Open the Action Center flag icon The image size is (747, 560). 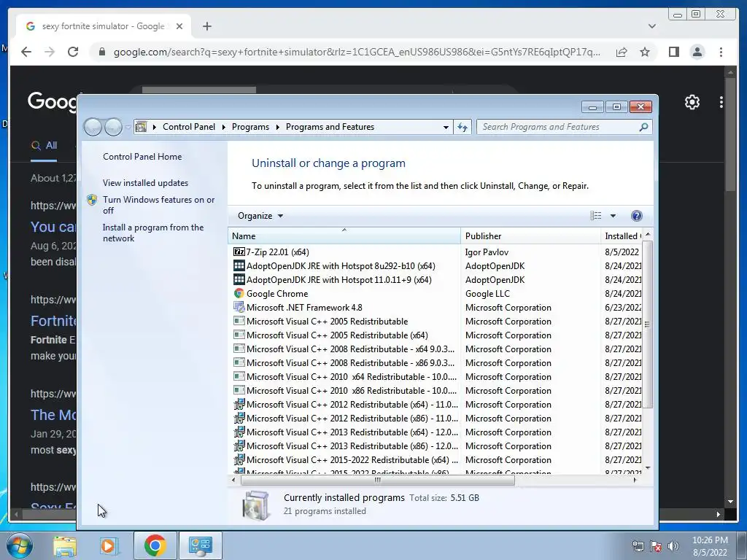coord(656,546)
